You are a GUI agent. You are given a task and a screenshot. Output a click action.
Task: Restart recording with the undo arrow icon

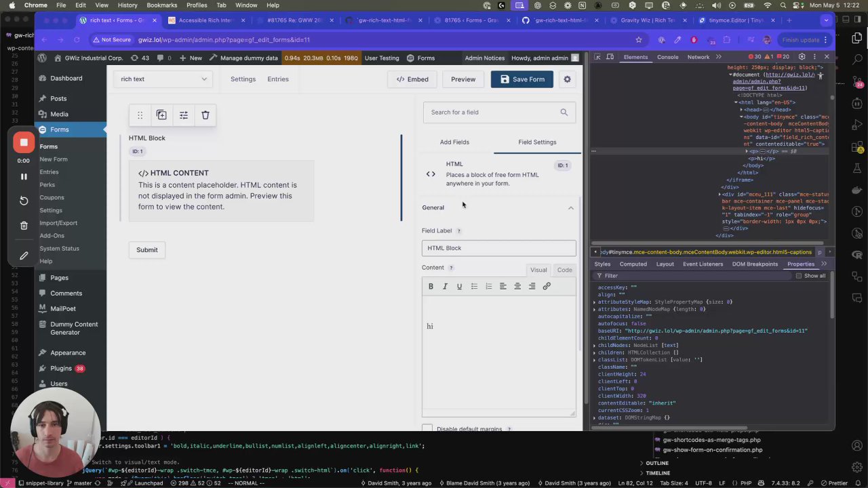click(x=24, y=201)
